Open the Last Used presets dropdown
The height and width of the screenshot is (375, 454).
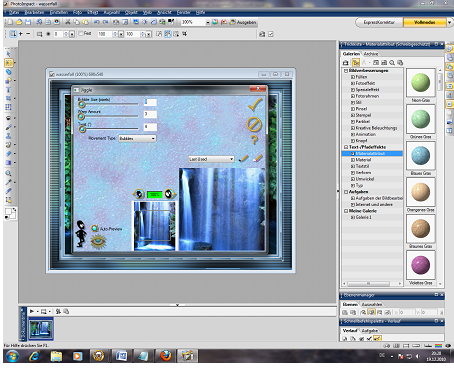211,159
